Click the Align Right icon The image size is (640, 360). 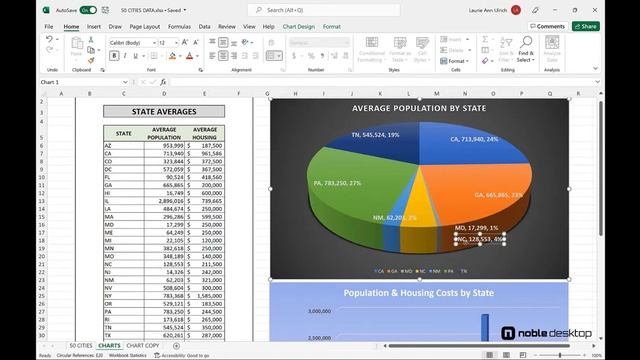(x=233, y=56)
